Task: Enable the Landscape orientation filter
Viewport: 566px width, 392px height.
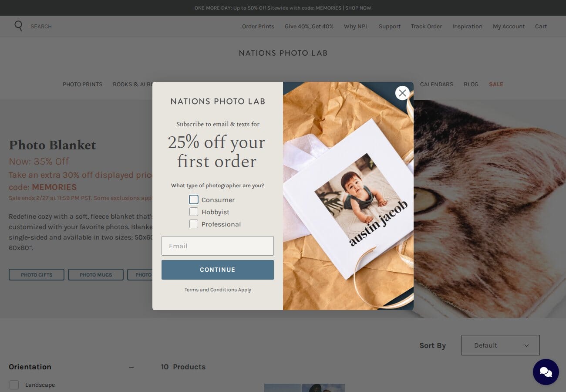Action: point(14,385)
